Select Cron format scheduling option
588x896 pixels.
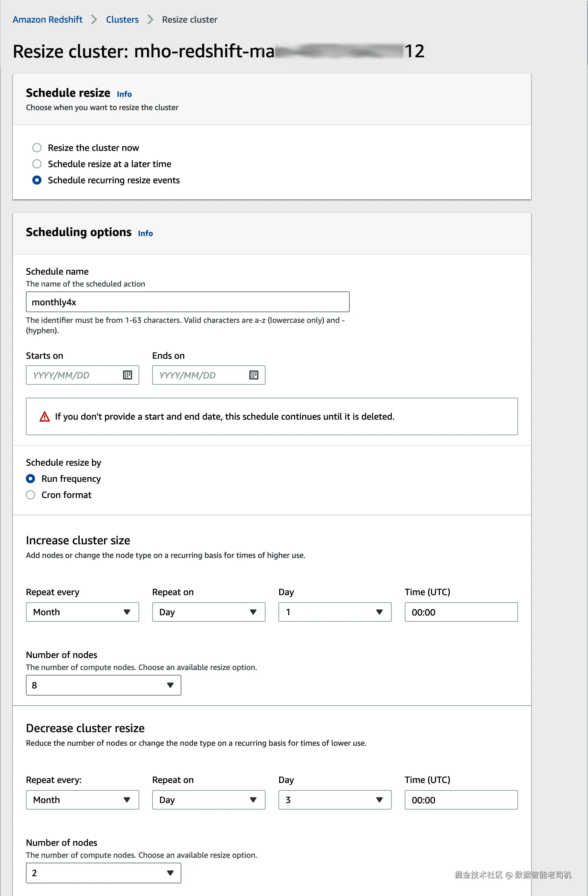tap(30, 495)
